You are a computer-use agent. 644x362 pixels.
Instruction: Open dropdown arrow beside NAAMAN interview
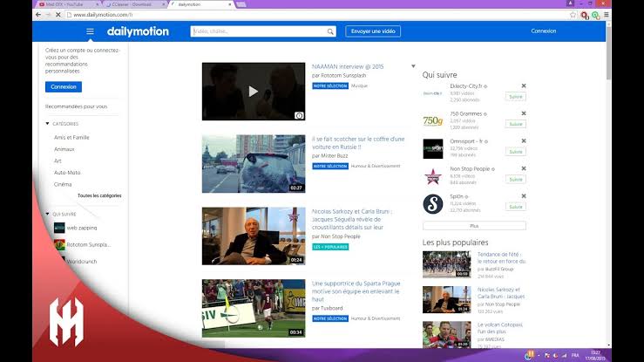click(413, 66)
